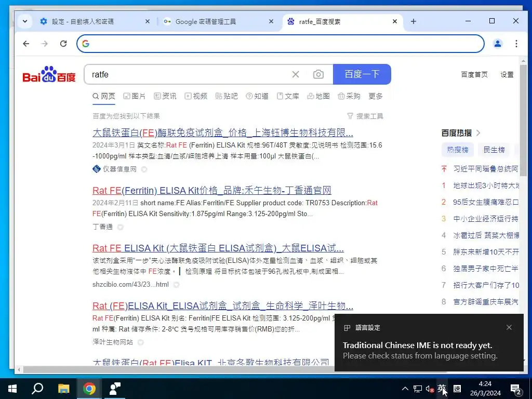
Task: Open hot search 地球出现3小时特大
Action: pos(486,185)
